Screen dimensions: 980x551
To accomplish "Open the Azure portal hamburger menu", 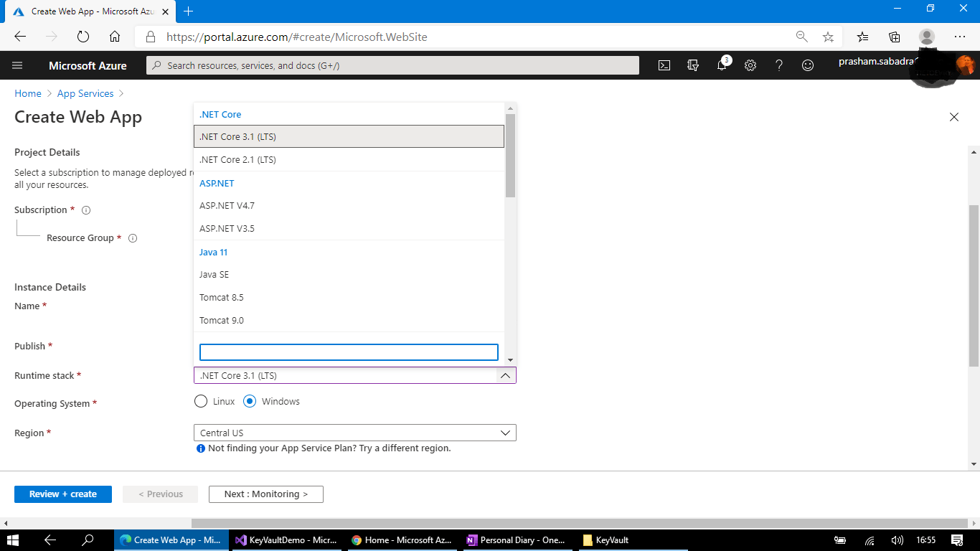I will pos(17,65).
